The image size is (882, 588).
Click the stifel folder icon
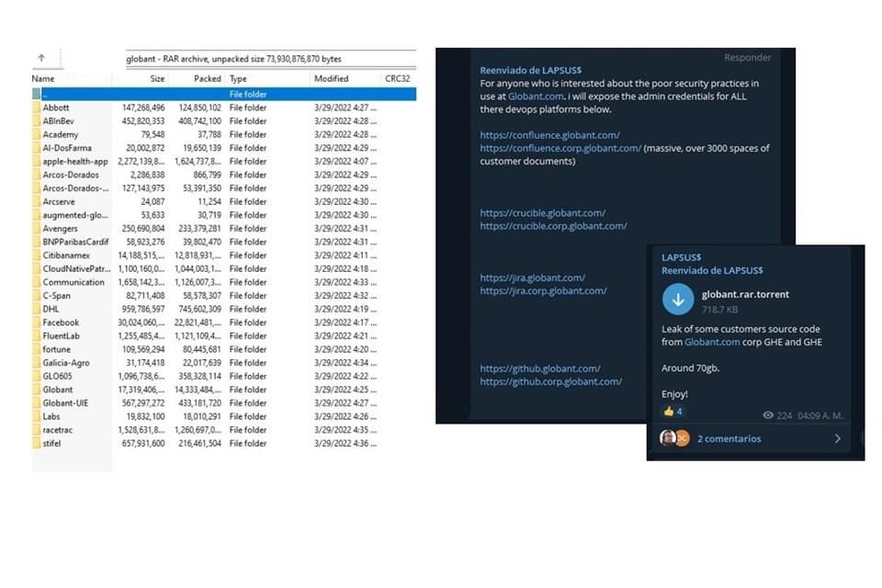click(37, 444)
